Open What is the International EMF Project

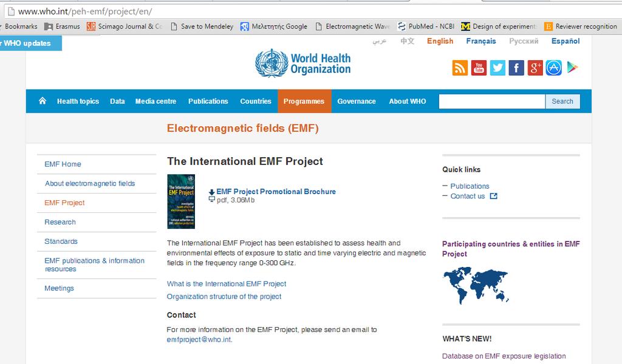[227, 284]
